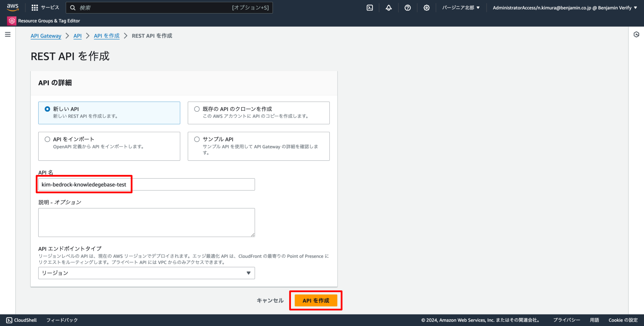Screen dimensions: 644x326
Task: Click the API を作成 button
Action: tap(315, 300)
